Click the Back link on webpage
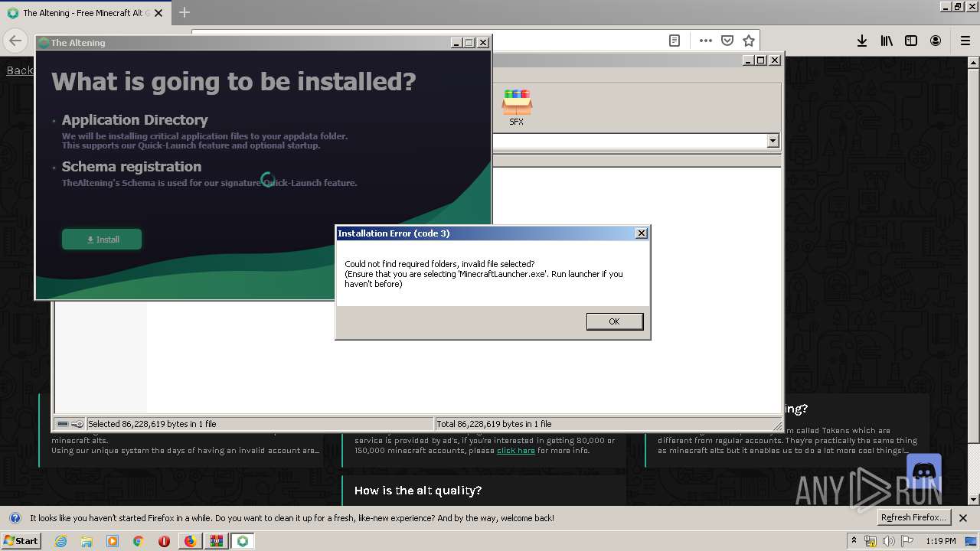The height and width of the screenshot is (551, 980). click(x=20, y=70)
